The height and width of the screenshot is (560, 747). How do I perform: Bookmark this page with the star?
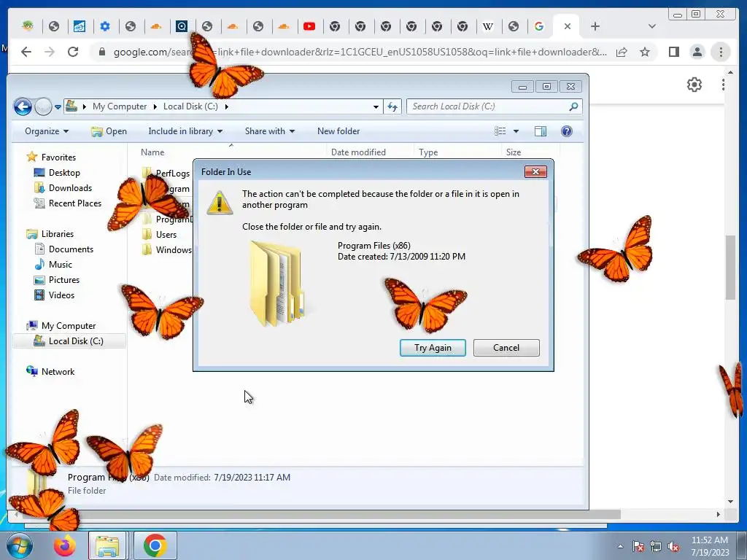point(645,52)
